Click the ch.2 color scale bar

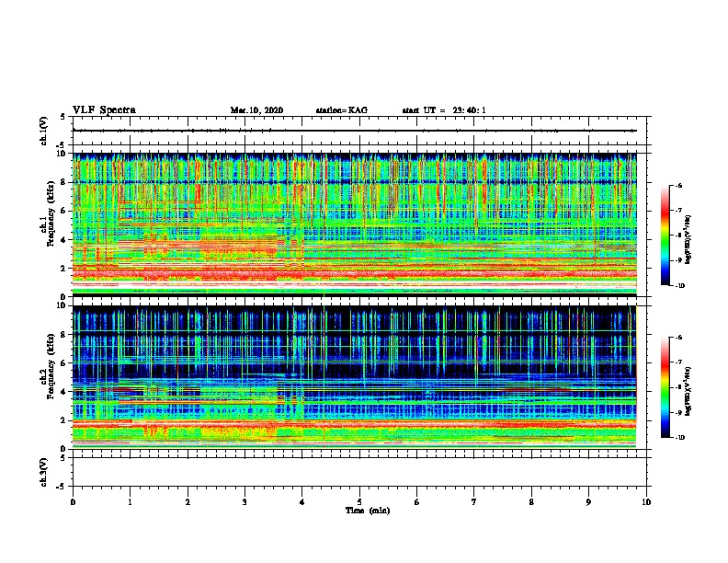(665, 387)
